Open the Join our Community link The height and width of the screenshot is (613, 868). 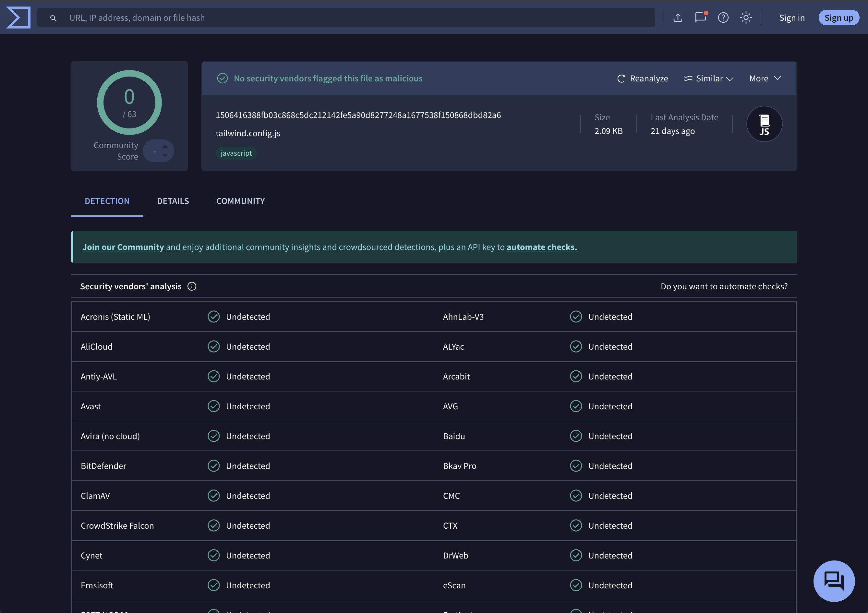pos(123,247)
